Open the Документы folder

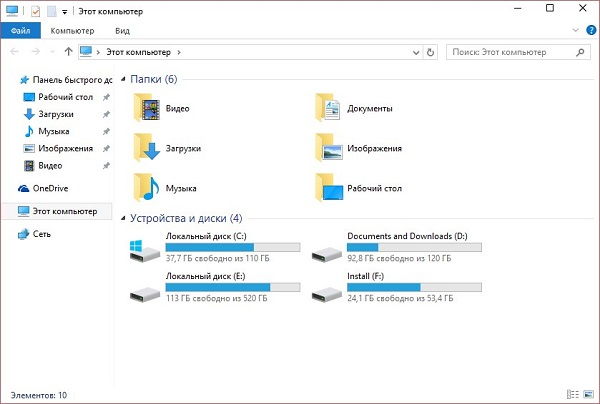[x=329, y=107]
